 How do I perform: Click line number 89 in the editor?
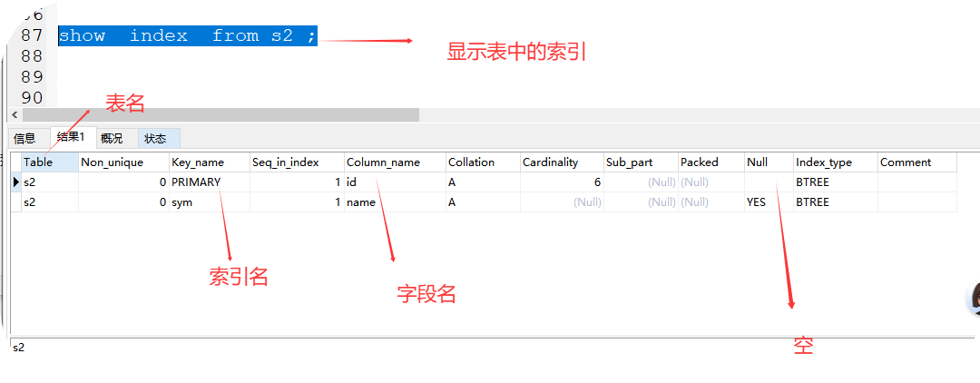[x=31, y=77]
